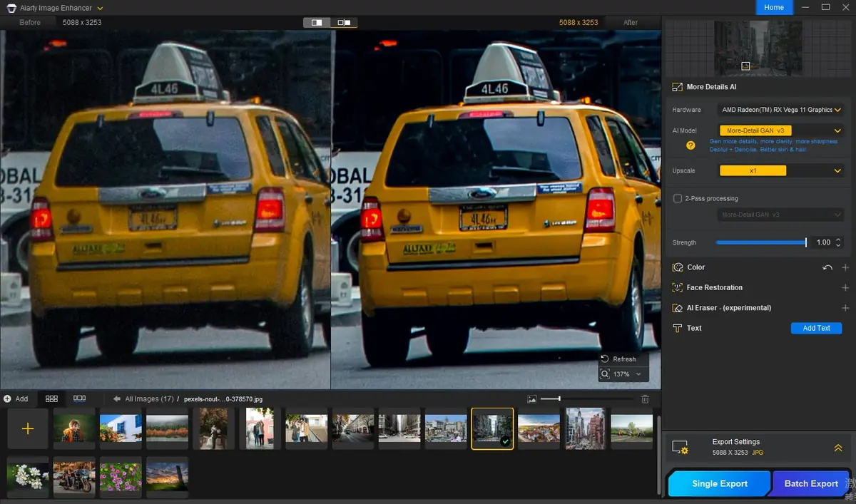Viewport: 856px width, 504px height.
Task: Click the delete trash icon near thumbnails
Action: coord(645,398)
